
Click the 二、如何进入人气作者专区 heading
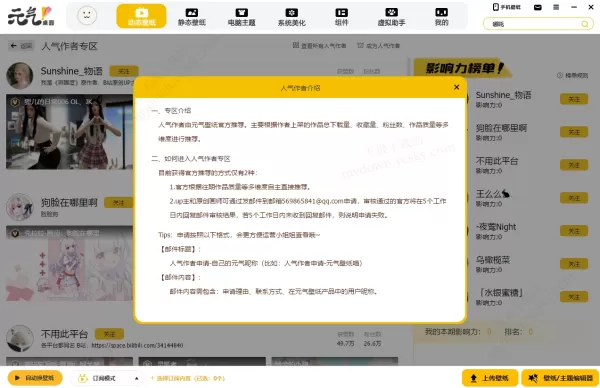(x=191, y=158)
